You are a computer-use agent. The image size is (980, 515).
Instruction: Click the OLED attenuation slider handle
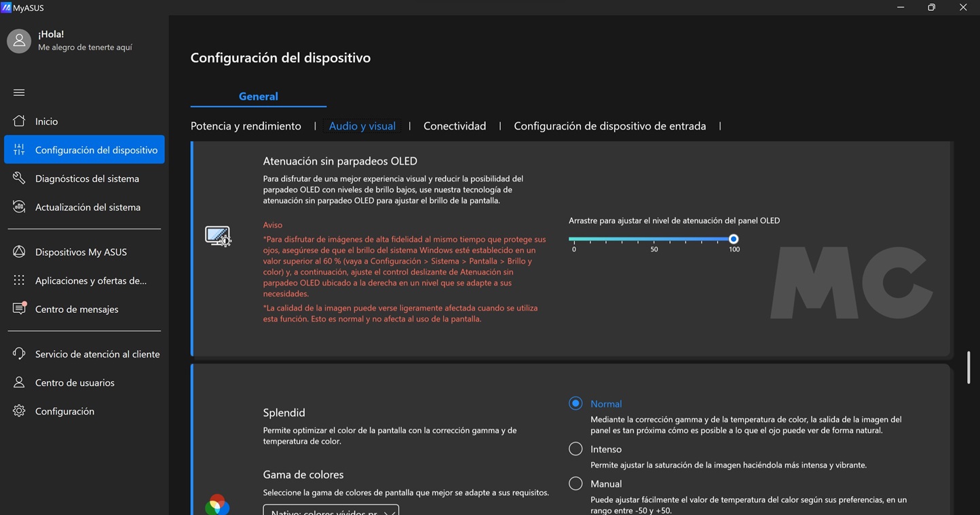(734, 239)
